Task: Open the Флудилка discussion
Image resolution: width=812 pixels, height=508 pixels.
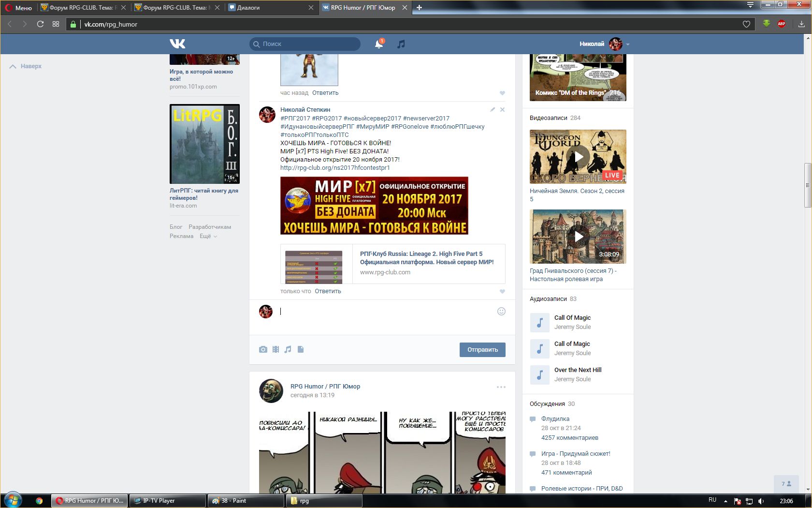Action: pos(555,419)
